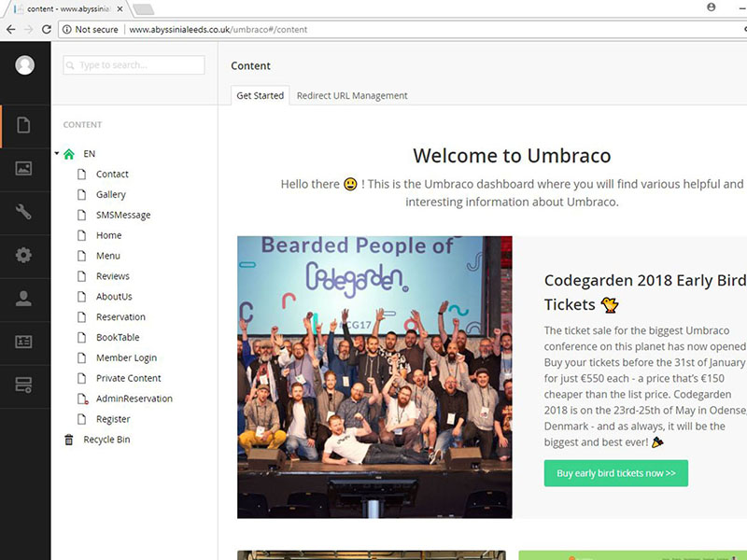747x560 pixels.
Task: Select the EN root node
Action: point(89,154)
